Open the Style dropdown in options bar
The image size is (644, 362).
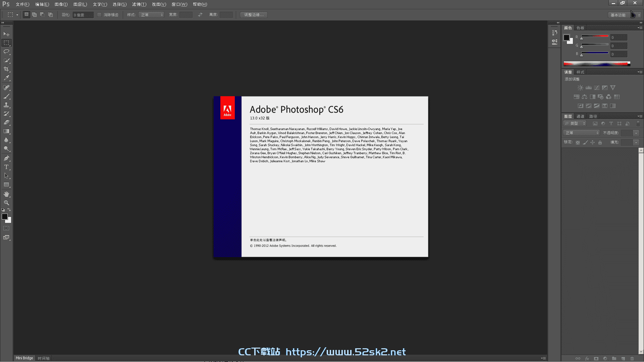(x=151, y=15)
